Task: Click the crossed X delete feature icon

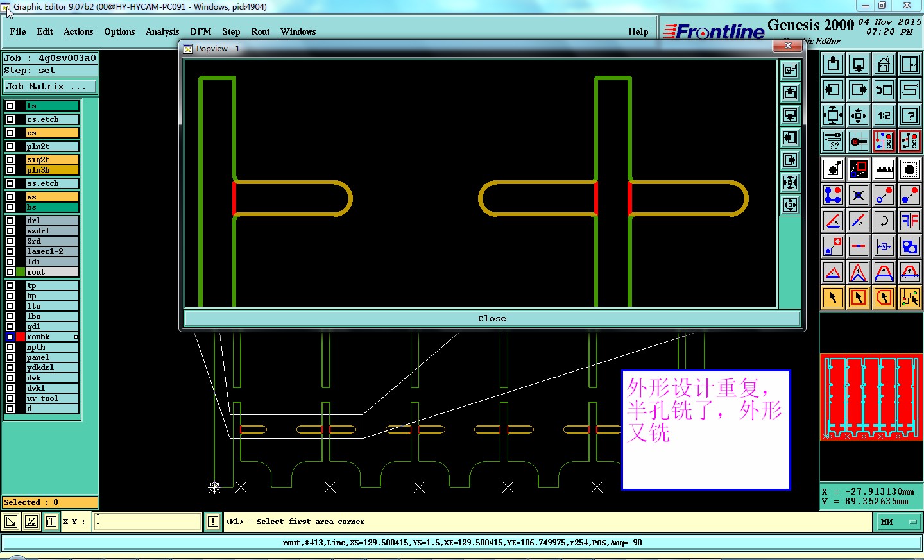Action: point(859,195)
